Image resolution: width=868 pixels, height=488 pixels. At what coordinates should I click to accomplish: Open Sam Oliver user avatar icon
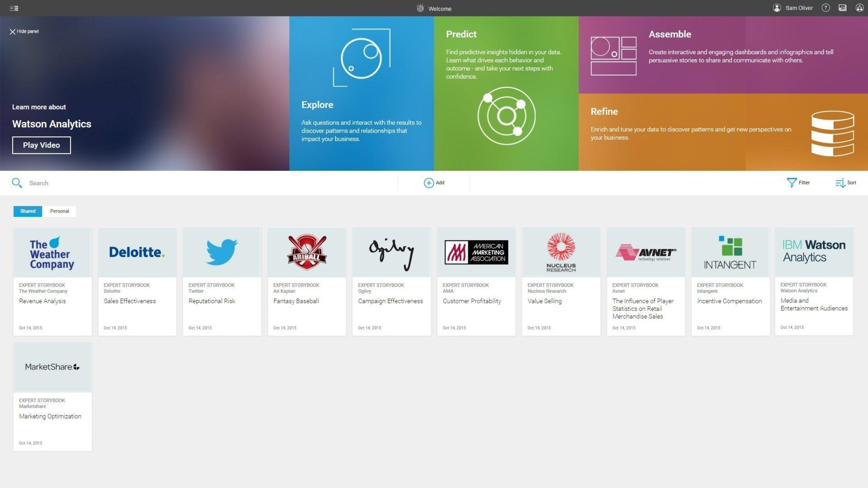point(777,8)
